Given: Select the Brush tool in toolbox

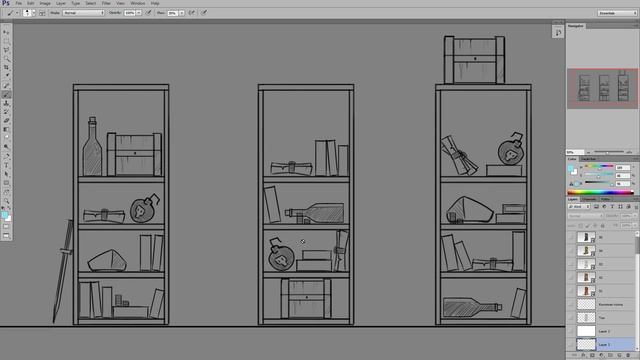Looking at the screenshot, I should [x=6, y=95].
